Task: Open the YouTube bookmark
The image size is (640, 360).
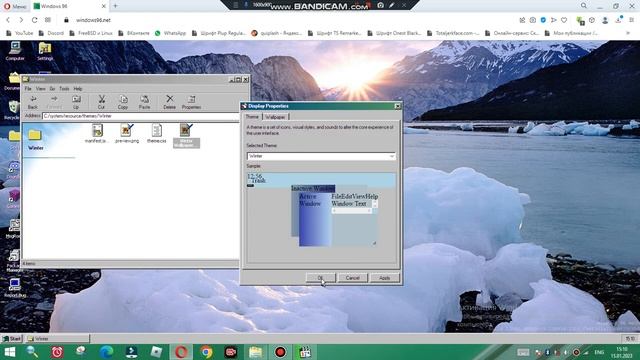Action: (x=20, y=33)
